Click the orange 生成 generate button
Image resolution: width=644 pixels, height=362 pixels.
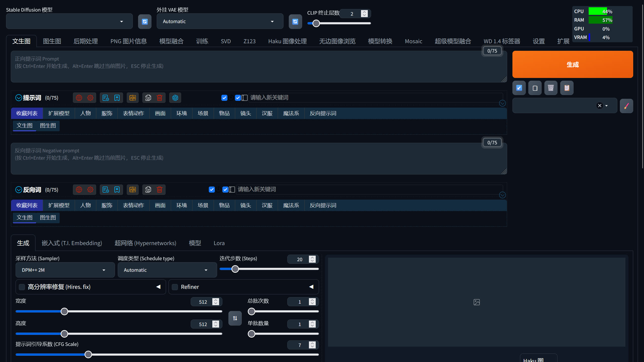(x=573, y=64)
